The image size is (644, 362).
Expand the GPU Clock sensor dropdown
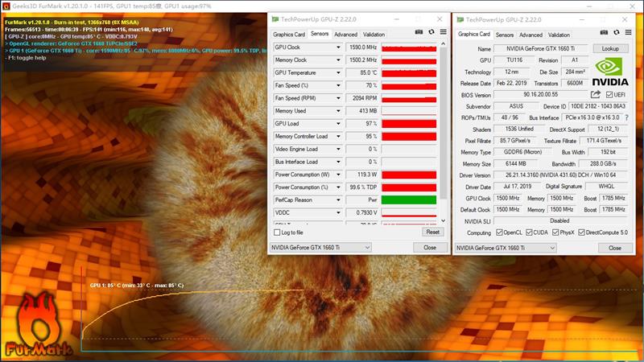pos(339,47)
